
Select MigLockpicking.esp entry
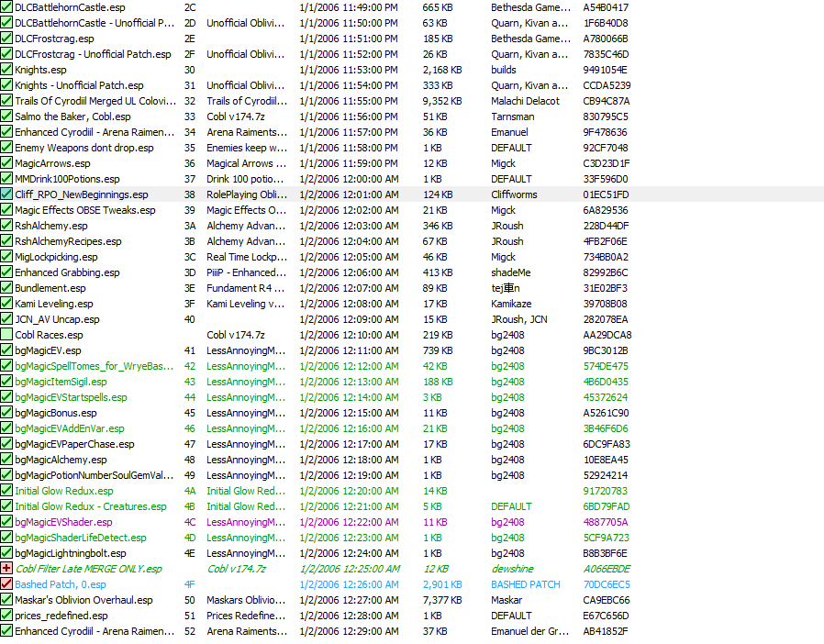56,257
